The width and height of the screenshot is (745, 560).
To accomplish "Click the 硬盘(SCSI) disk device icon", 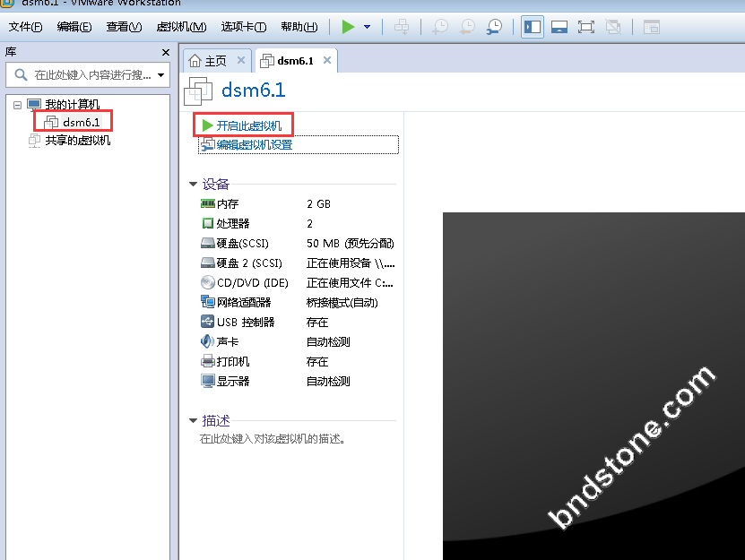I will coord(208,243).
